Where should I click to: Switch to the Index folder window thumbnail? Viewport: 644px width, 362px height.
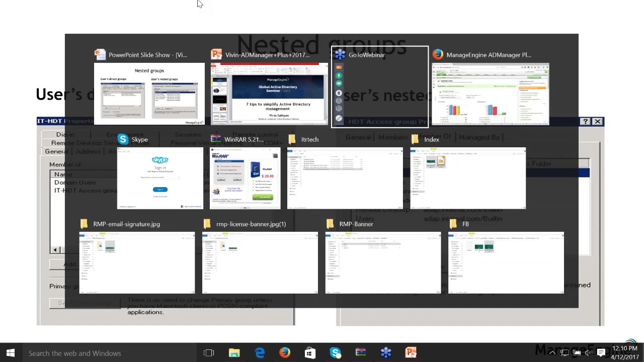pyautogui.click(x=468, y=178)
